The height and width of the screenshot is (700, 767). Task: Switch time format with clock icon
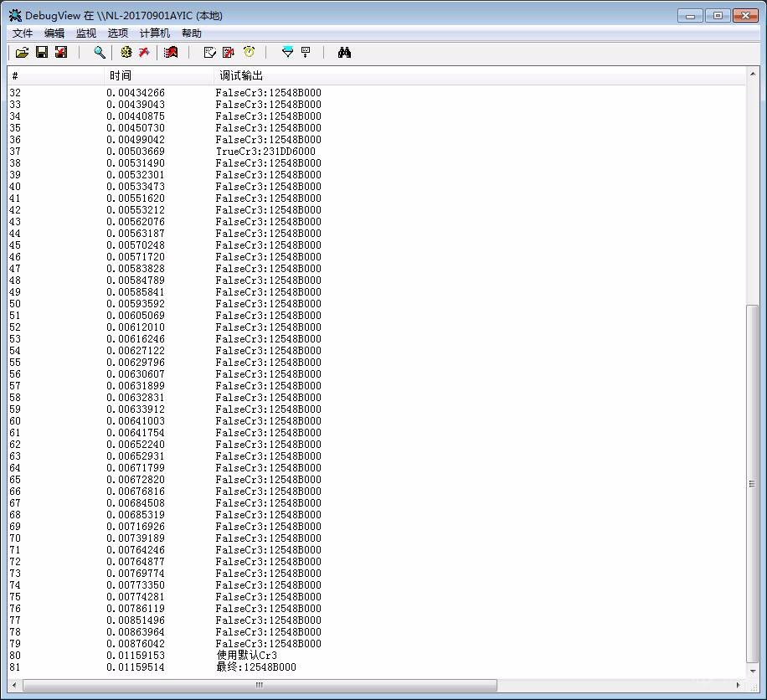pos(249,53)
